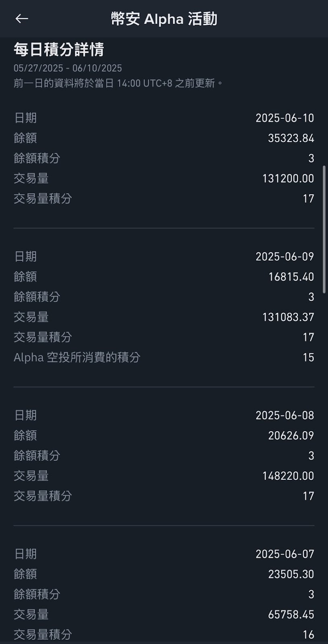Viewport: 328px width, 644px height.
Task: Tap the back arrow icon
Action: (x=22, y=19)
